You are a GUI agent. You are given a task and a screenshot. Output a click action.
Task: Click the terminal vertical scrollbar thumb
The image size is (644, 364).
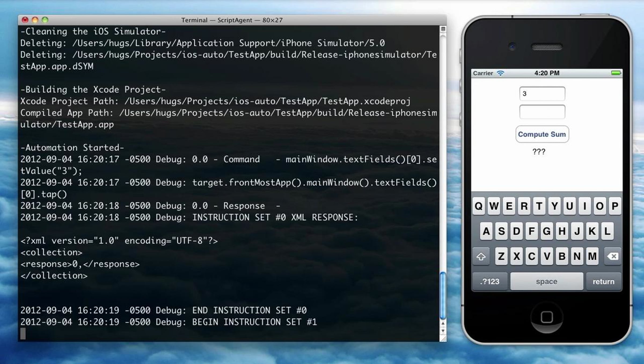(x=443, y=295)
